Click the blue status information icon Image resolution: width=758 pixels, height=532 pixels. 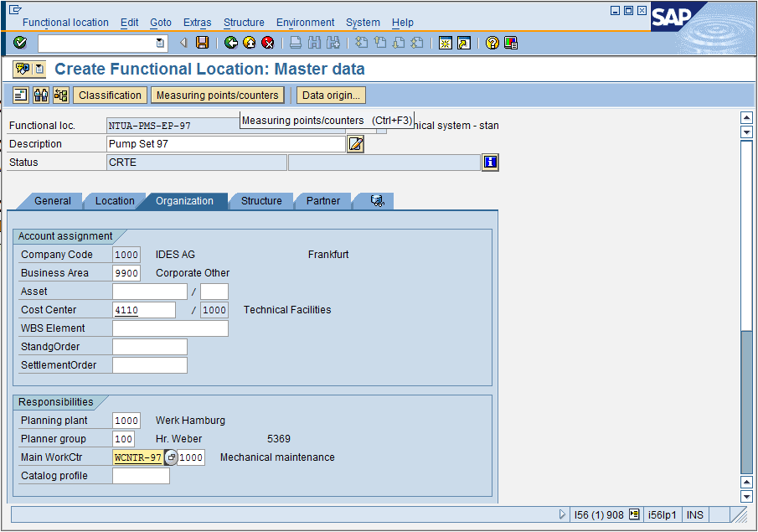490,163
